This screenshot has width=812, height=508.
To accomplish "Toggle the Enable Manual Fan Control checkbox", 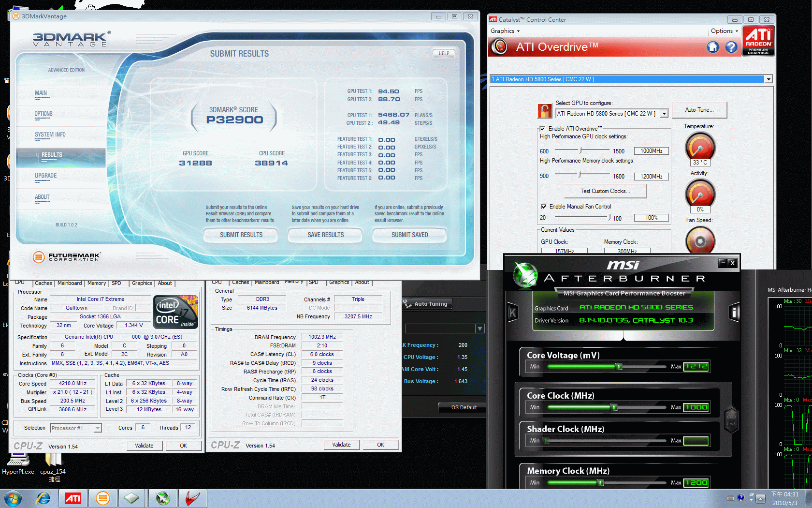I will (x=544, y=207).
